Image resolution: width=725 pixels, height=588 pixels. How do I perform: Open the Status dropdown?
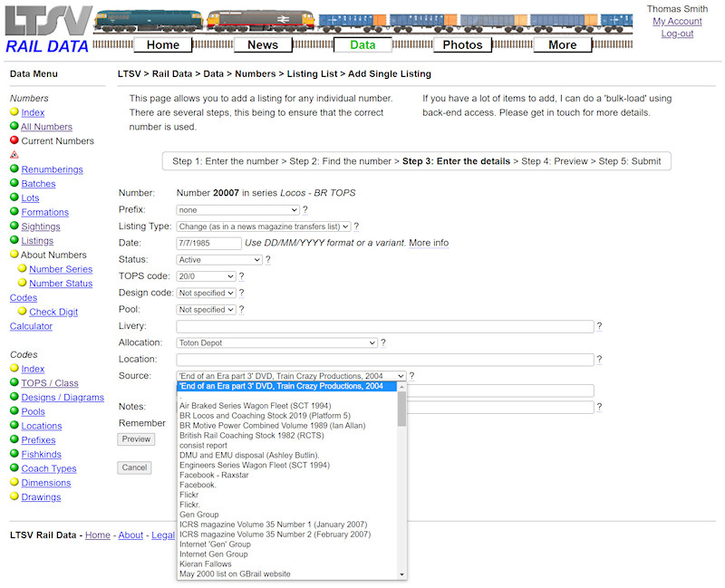[x=217, y=259]
